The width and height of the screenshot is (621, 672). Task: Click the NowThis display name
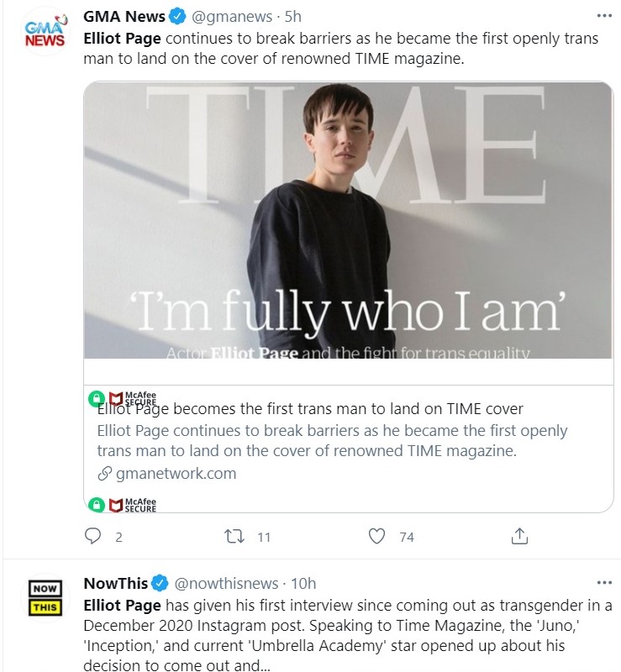coord(116,583)
